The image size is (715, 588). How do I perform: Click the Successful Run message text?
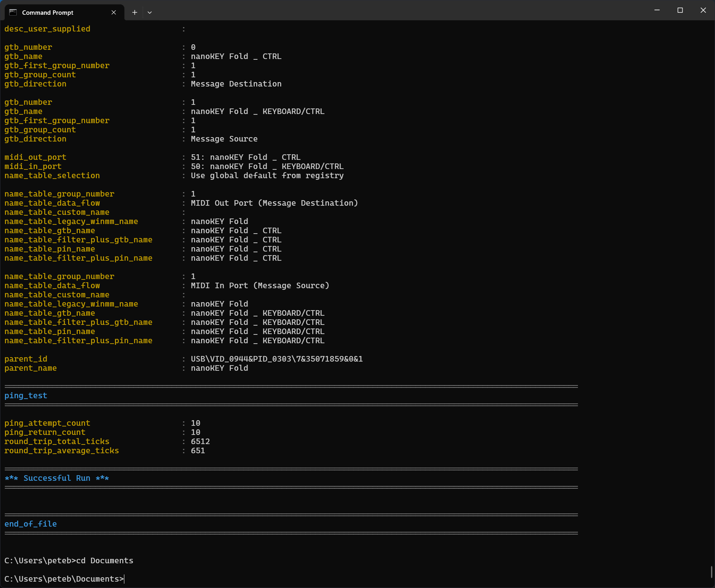click(57, 478)
